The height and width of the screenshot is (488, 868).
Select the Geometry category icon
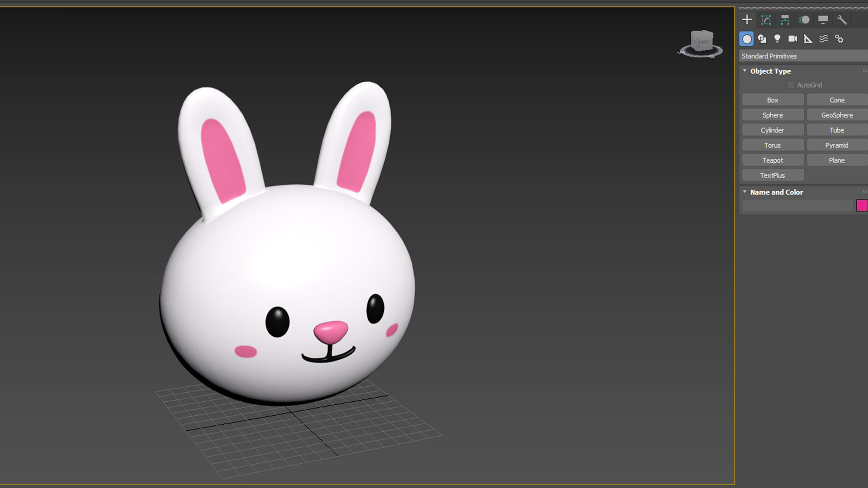click(x=747, y=39)
